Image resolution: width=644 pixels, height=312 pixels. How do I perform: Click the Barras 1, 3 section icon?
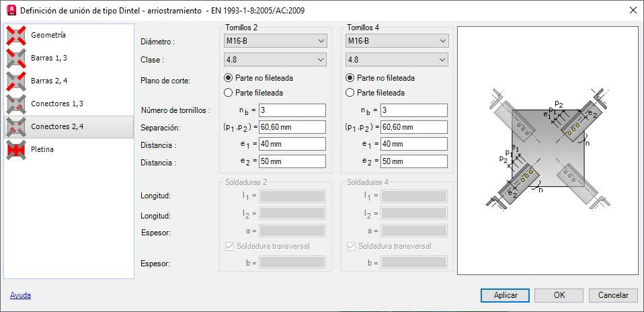click(x=16, y=58)
